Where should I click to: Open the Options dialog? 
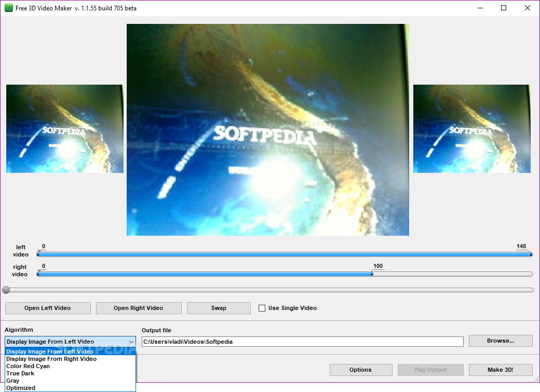(x=360, y=370)
